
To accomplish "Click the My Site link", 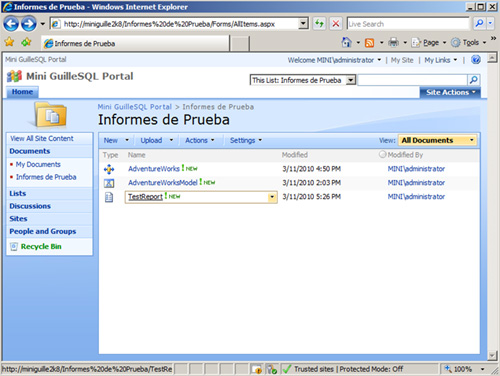I will click(x=402, y=60).
